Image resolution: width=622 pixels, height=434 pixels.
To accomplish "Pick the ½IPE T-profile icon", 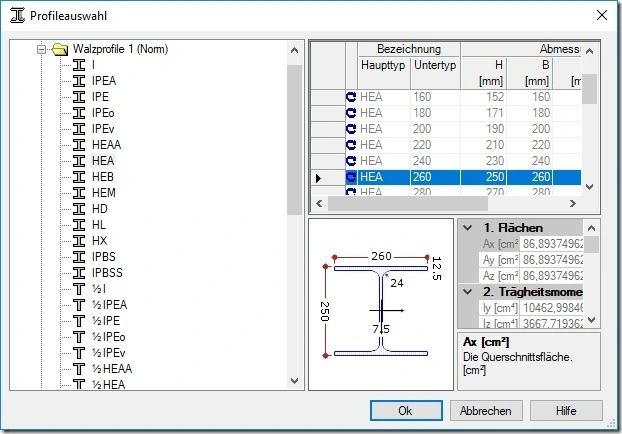I will [79, 321].
